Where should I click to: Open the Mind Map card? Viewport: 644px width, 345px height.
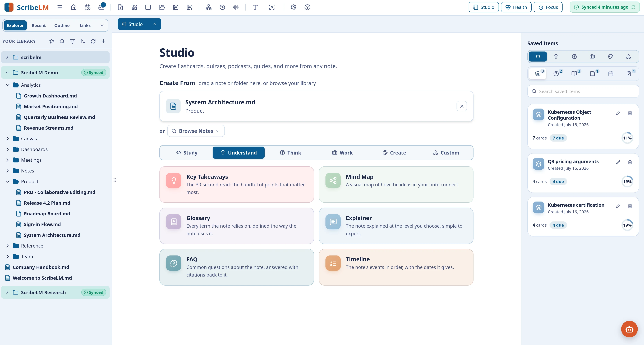396,184
